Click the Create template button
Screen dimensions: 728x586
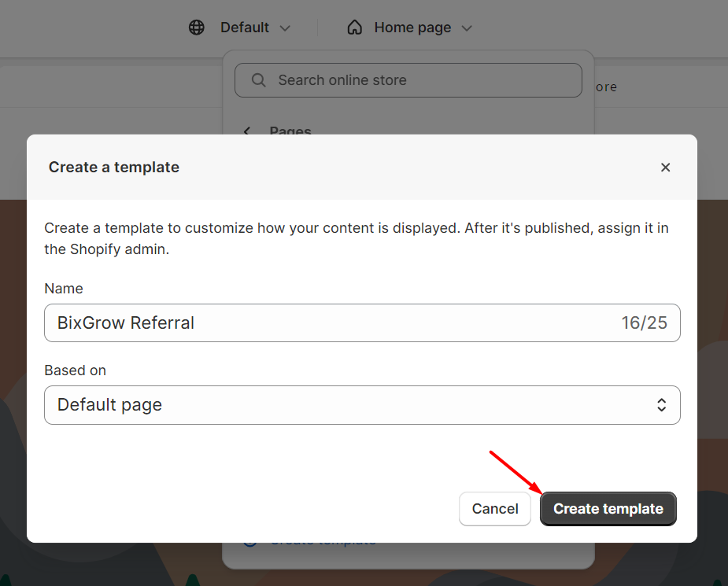point(608,509)
